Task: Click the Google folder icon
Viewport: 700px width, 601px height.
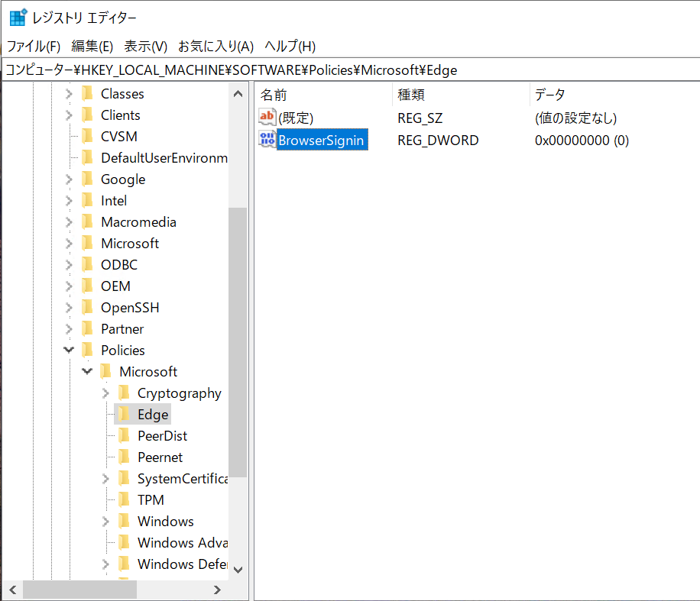Action: [87, 179]
